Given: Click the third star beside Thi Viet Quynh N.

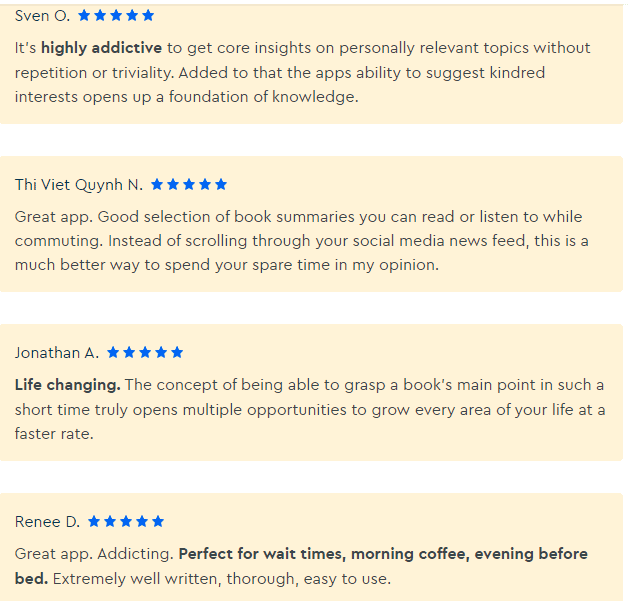Looking at the screenshot, I should 189,185.
